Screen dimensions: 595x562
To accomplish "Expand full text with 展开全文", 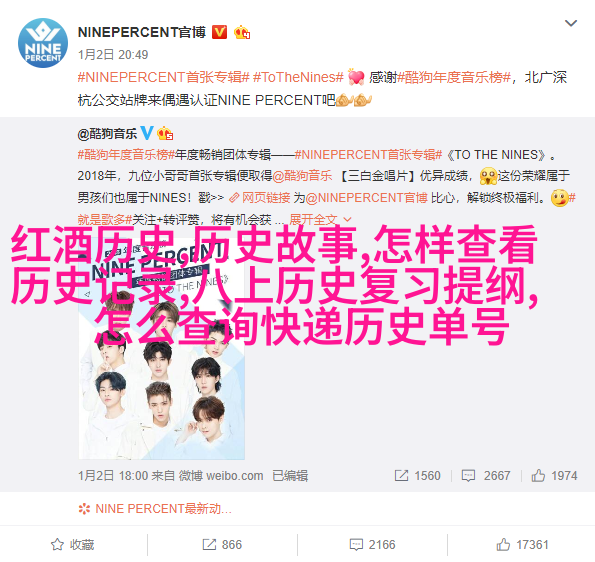I will (321, 219).
